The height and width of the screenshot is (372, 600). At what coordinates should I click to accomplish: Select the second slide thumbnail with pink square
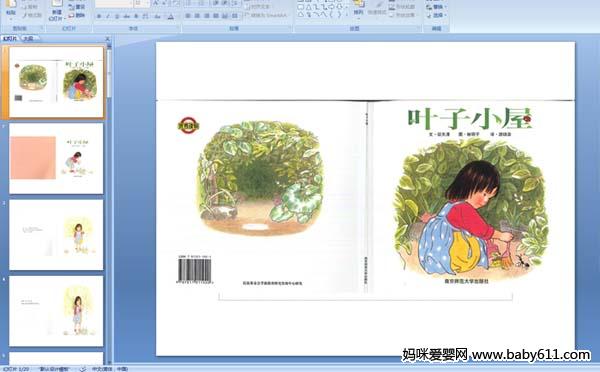click(x=56, y=158)
